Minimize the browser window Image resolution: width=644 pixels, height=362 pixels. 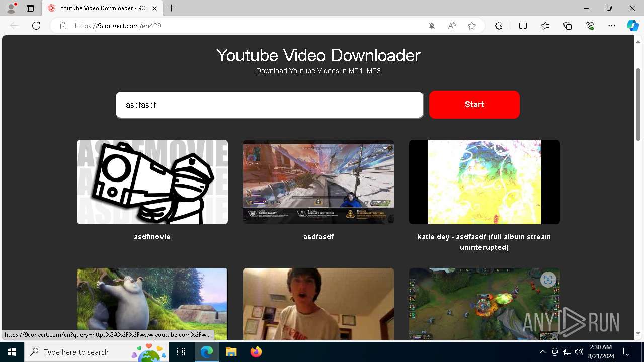click(x=586, y=8)
